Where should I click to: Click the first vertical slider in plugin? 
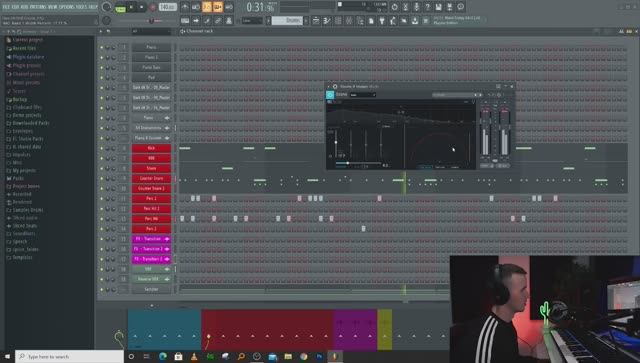point(336,143)
